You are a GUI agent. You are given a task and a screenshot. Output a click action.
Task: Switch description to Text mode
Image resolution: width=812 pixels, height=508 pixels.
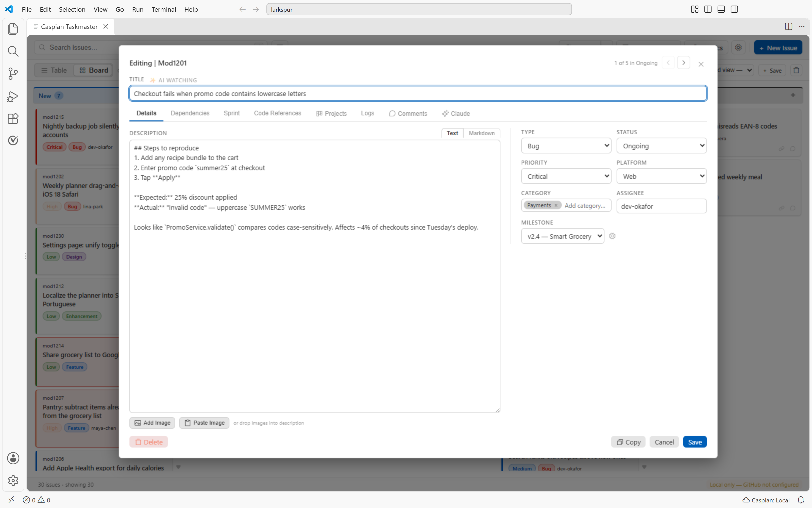coord(452,133)
